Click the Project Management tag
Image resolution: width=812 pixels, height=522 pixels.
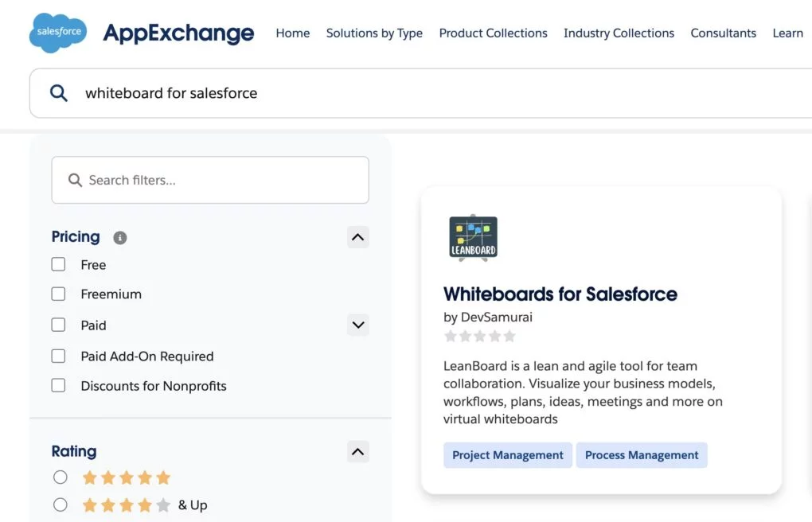(x=508, y=455)
